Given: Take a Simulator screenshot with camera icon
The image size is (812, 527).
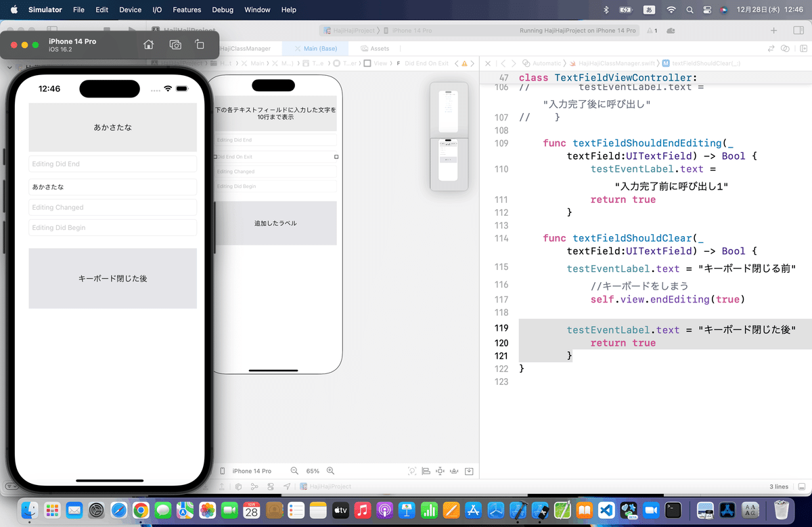Looking at the screenshot, I should click(x=175, y=45).
